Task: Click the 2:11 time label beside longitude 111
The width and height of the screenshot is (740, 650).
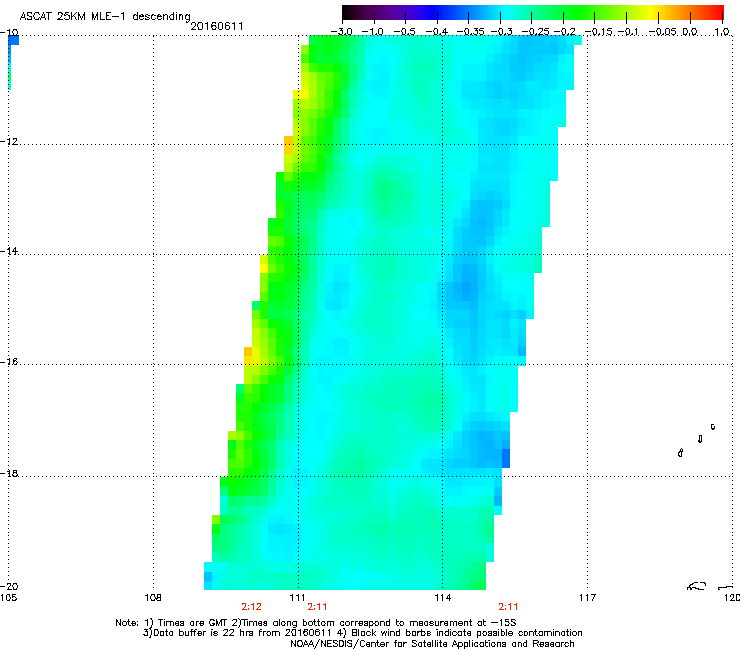Action: (x=317, y=607)
